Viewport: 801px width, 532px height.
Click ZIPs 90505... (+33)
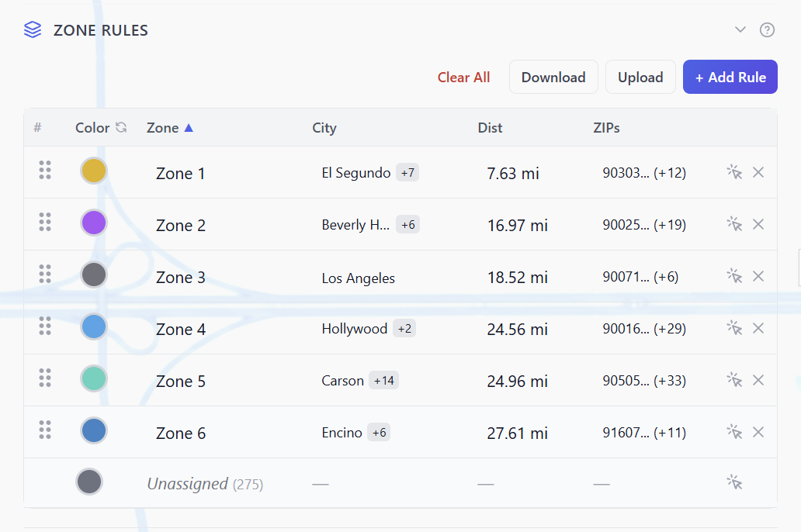(644, 381)
